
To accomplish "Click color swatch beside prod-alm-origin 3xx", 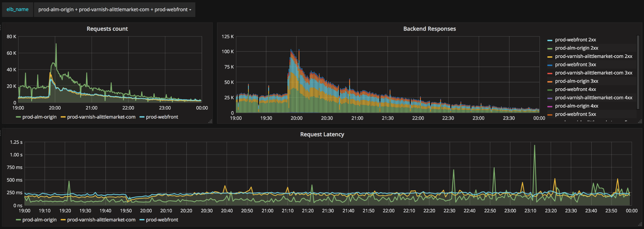I will pos(550,82).
